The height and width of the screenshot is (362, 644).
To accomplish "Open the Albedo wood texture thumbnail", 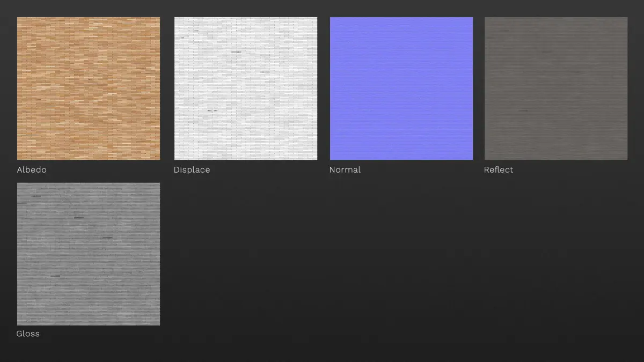I will click(89, 88).
